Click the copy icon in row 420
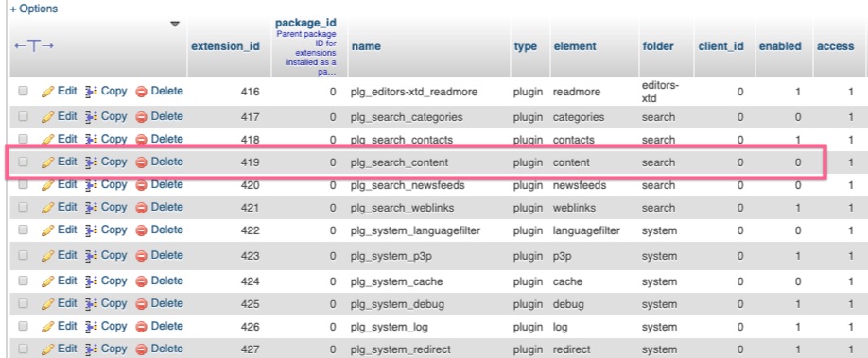This screenshot has width=868, height=358. click(91, 185)
